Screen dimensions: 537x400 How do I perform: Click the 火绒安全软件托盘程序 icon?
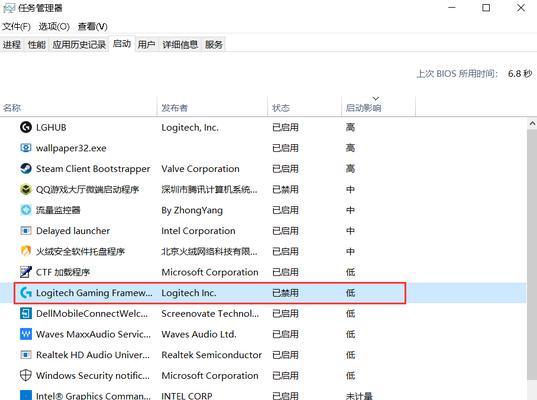26,251
